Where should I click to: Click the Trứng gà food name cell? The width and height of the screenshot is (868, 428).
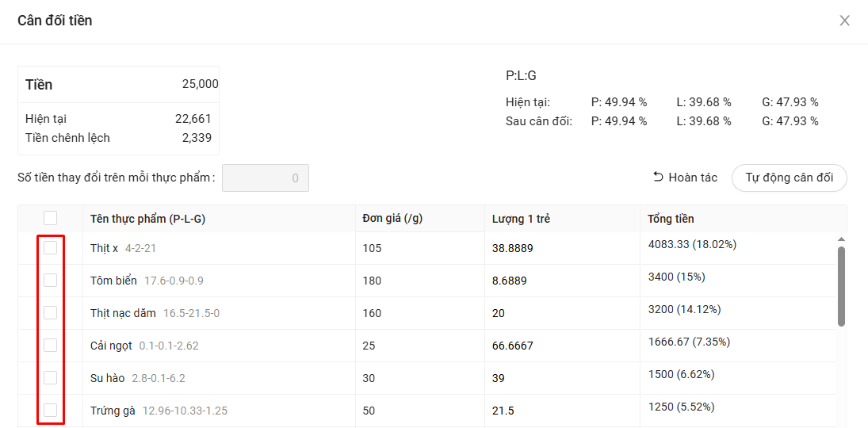pyautogui.click(x=113, y=411)
